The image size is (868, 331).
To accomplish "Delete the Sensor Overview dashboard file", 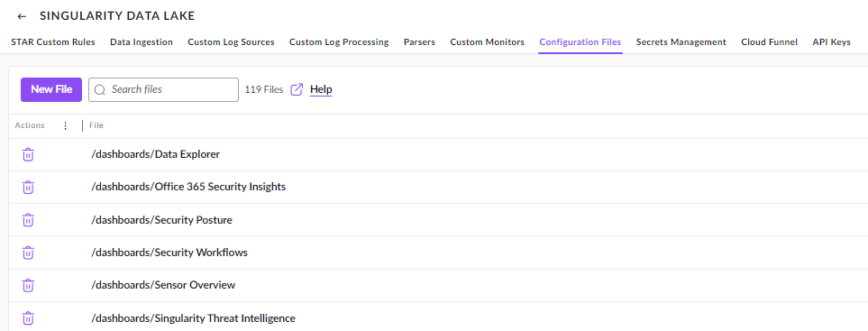I will click(28, 286).
